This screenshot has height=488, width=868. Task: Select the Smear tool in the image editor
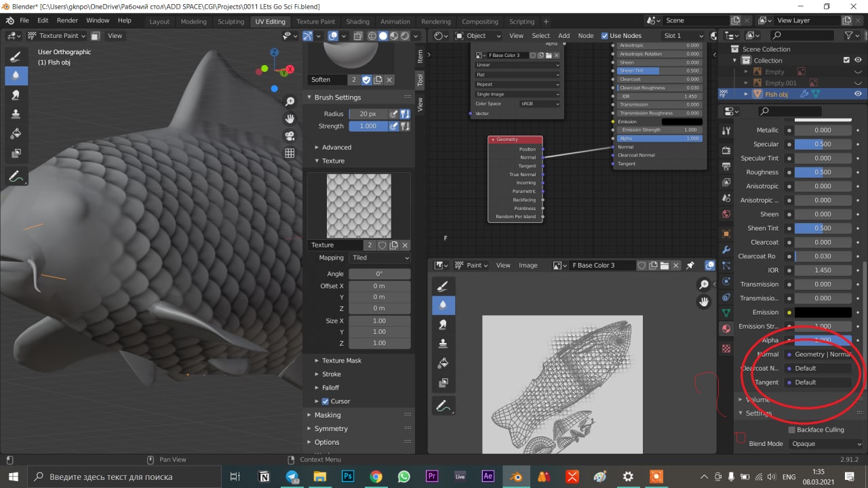443,325
